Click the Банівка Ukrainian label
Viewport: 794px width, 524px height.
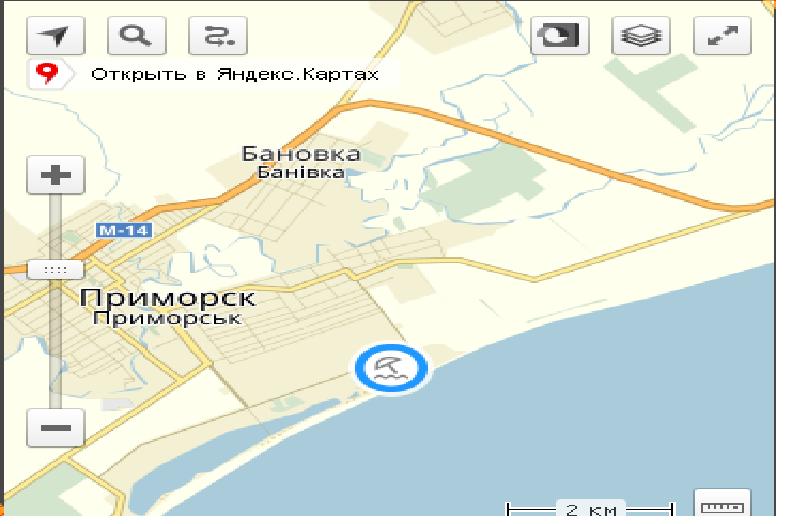point(301,173)
